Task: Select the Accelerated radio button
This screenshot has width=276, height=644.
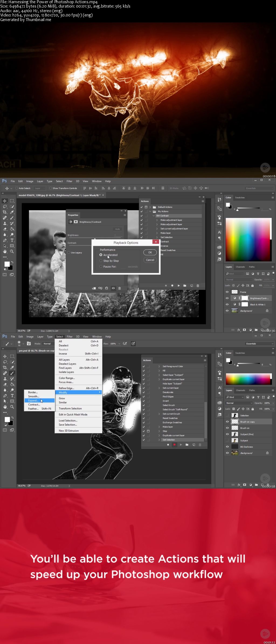Action: click(101, 255)
